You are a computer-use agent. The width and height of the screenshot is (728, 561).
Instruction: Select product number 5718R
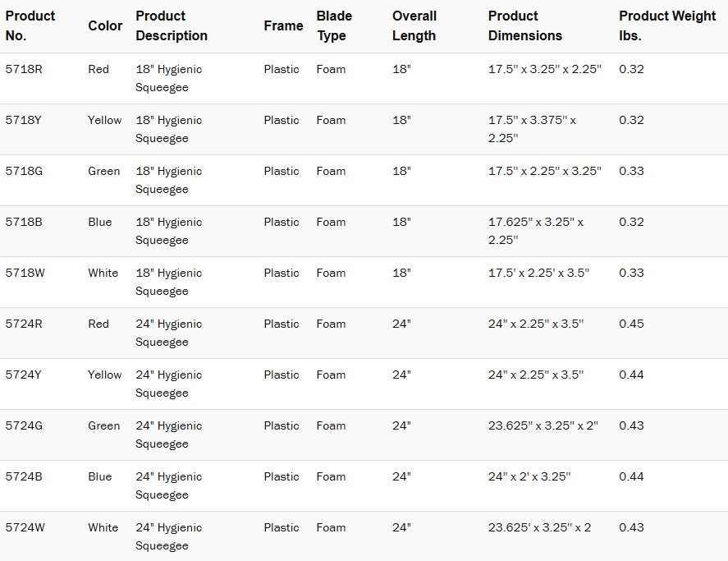click(24, 69)
